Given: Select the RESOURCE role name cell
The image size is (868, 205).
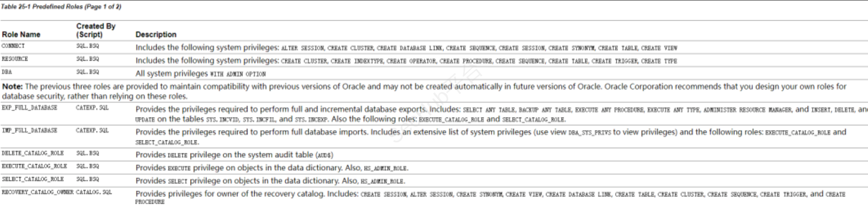Looking at the screenshot, I should pos(15,59).
